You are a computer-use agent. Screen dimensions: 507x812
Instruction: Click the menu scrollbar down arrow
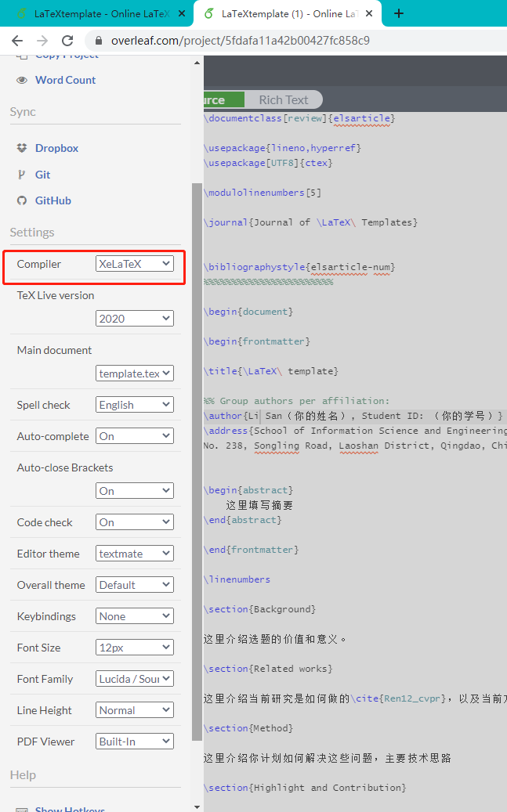(x=197, y=807)
